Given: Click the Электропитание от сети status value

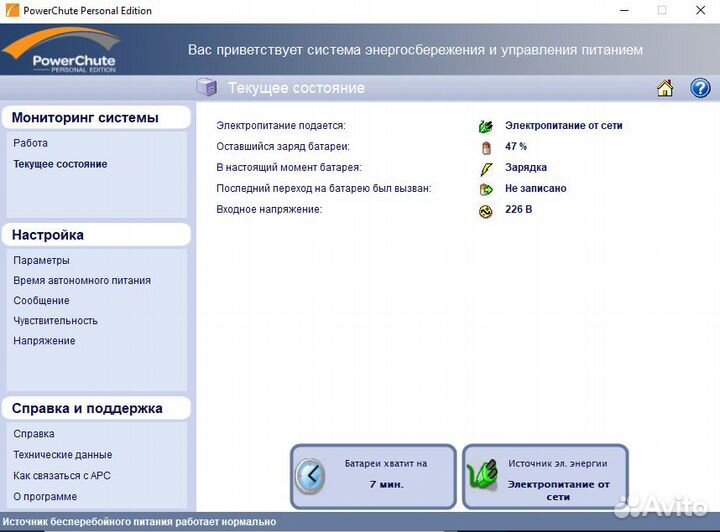Looking at the screenshot, I should point(563,125).
